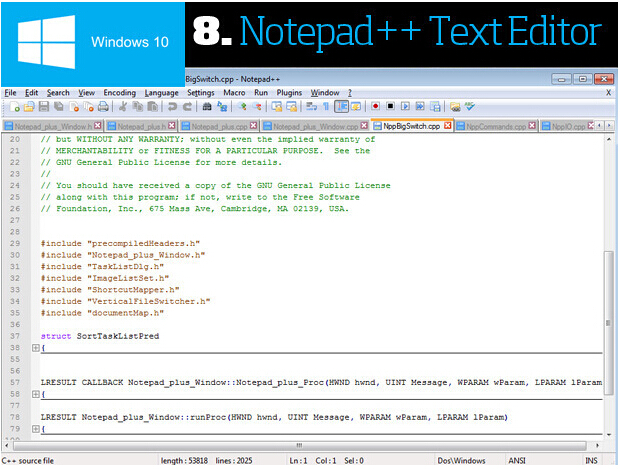Click the Cut scissors icon

(x=123, y=106)
